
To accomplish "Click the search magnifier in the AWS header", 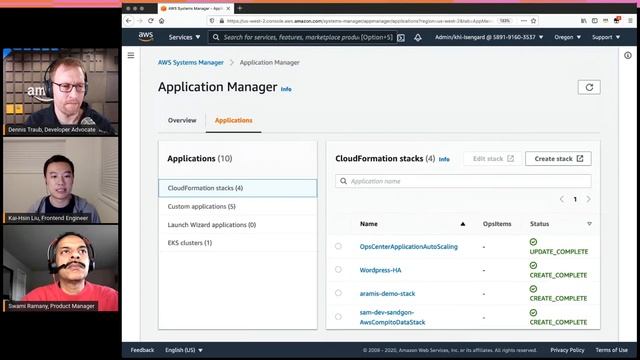I will [x=216, y=37].
